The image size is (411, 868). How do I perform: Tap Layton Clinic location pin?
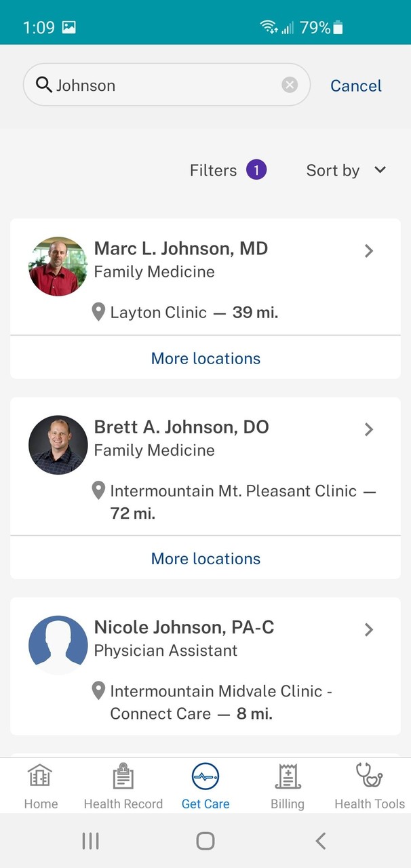click(x=98, y=313)
